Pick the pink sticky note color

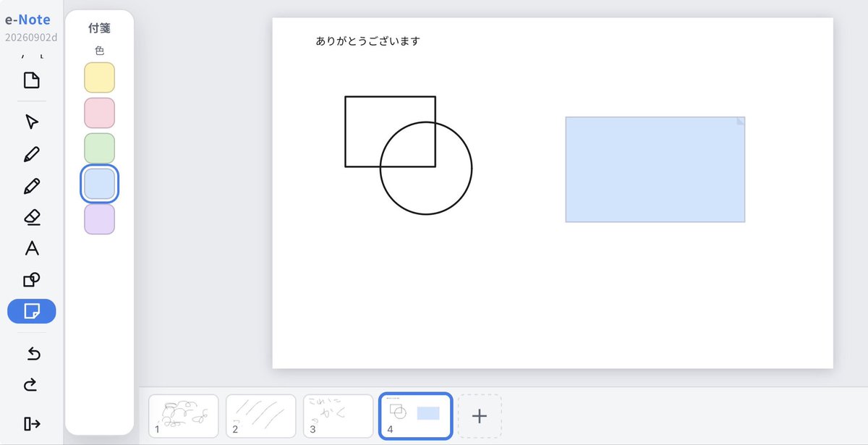click(99, 113)
